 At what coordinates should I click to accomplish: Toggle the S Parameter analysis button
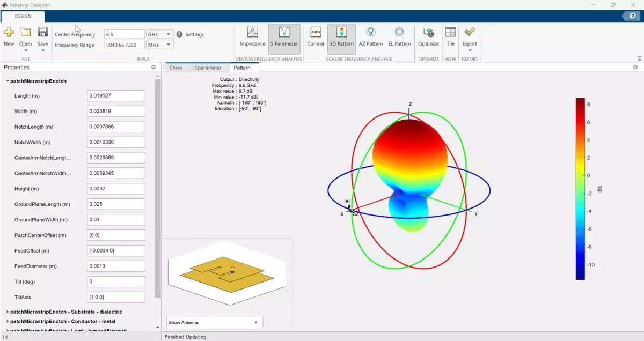point(284,36)
